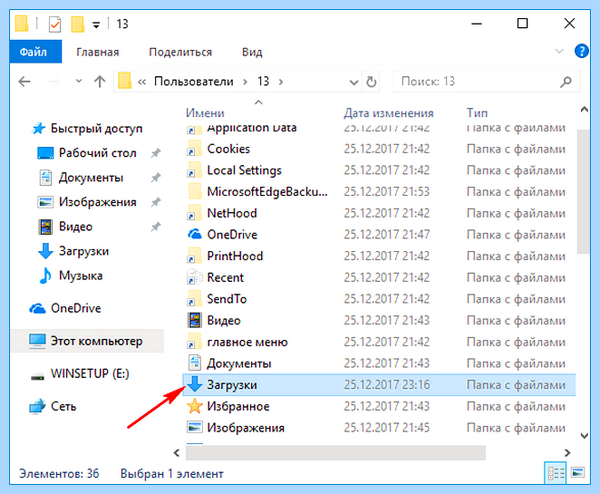Select the WINSETUP (E:) drive

(x=90, y=373)
